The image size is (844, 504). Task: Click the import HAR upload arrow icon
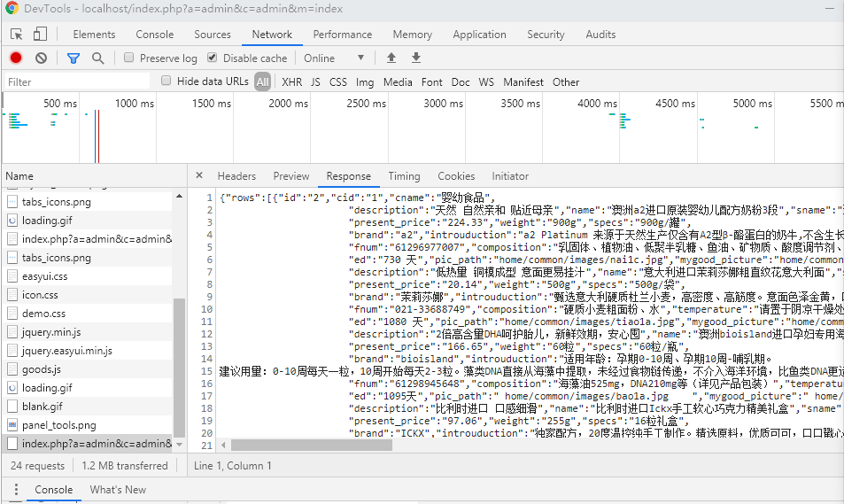(391, 58)
